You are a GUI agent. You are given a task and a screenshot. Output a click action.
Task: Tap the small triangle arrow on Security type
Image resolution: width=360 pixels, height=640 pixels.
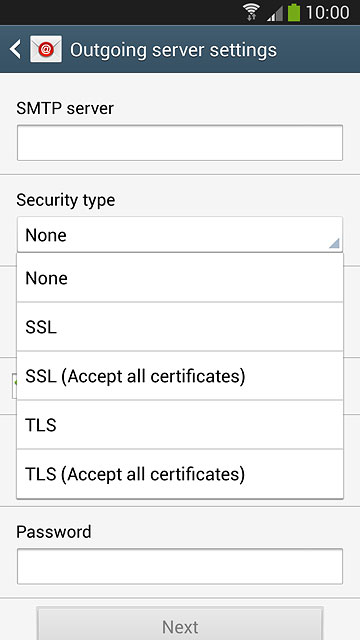tap(334, 243)
